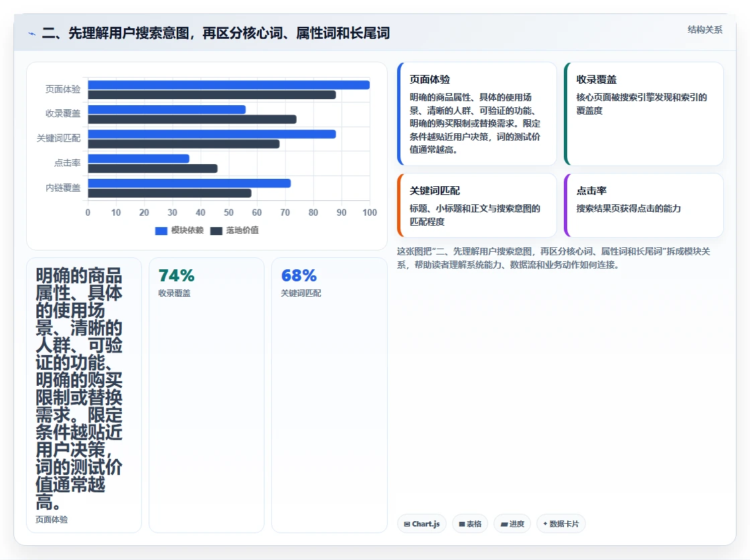Click the 74% metric value

(177, 276)
